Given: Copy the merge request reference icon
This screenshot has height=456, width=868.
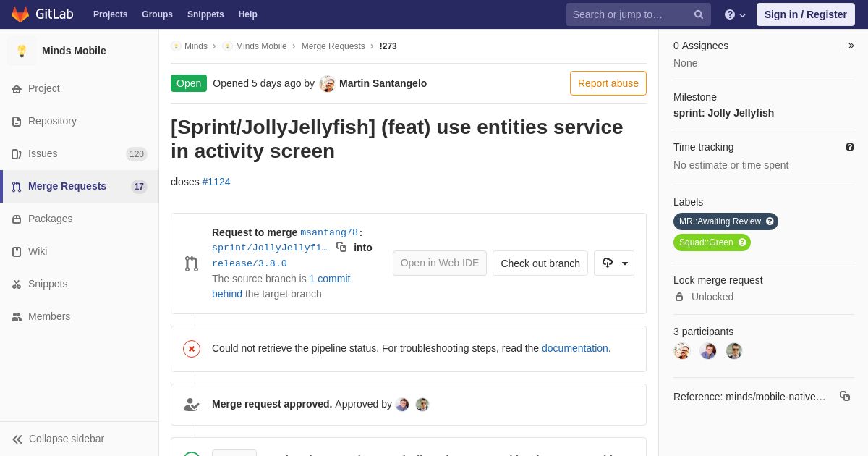Looking at the screenshot, I should [845, 396].
